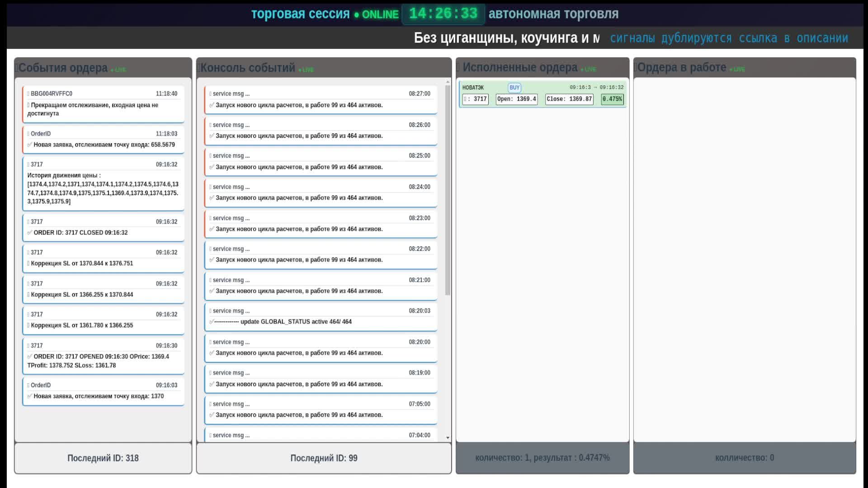
Task: Click the green 0.475% result badge
Action: [x=612, y=99]
